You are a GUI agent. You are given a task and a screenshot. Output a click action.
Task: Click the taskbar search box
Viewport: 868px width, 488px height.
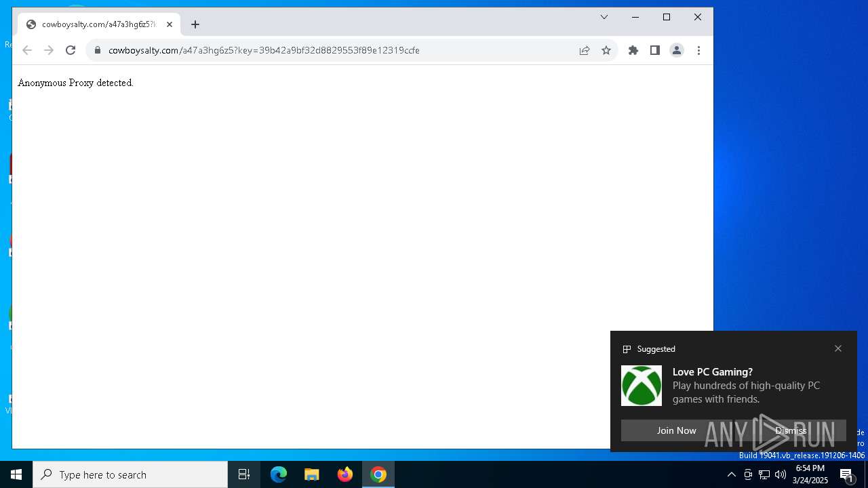pyautogui.click(x=130, y=474)
